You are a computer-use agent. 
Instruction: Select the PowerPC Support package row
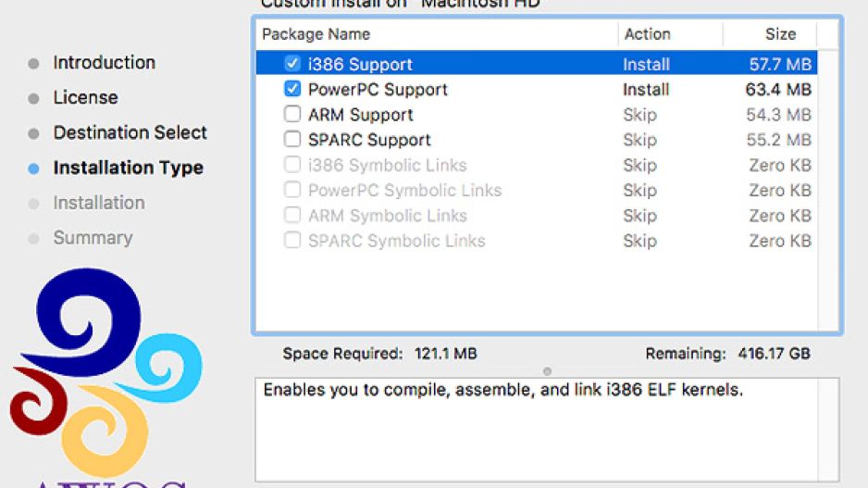tap(537, 89)
